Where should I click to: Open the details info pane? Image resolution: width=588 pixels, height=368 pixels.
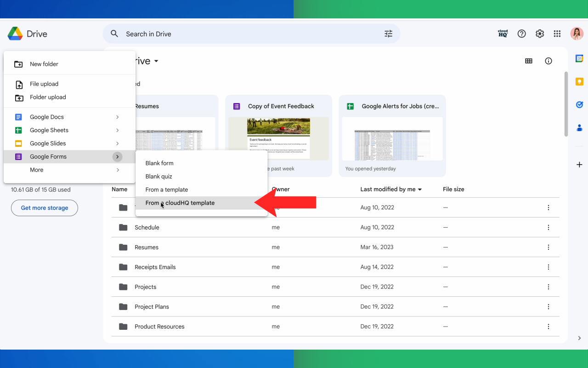[548, 61]
